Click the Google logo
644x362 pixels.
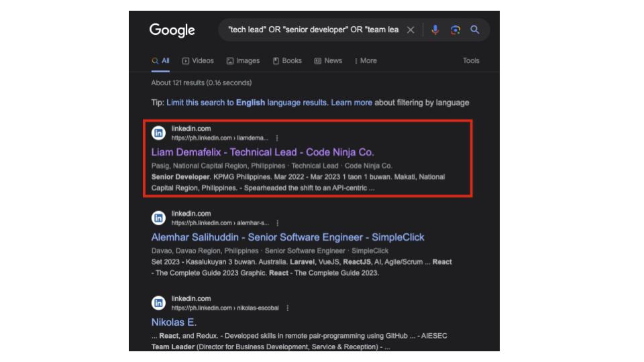click(x=172, y=30)
